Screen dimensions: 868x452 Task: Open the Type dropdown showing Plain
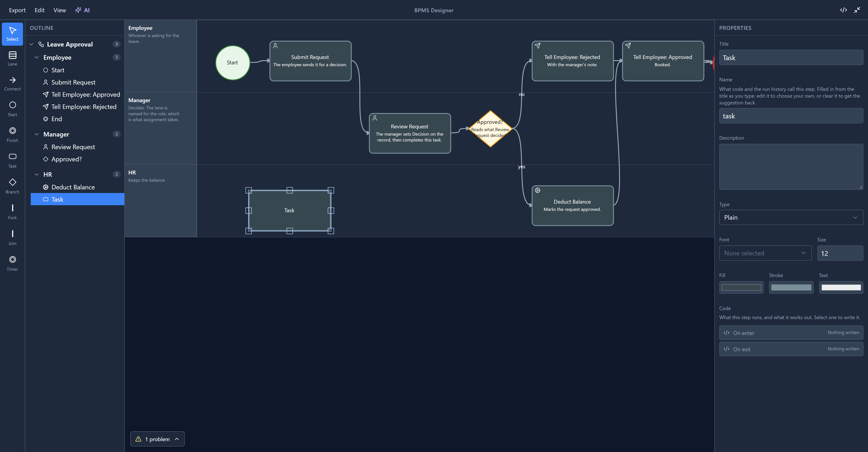(791, 217)
